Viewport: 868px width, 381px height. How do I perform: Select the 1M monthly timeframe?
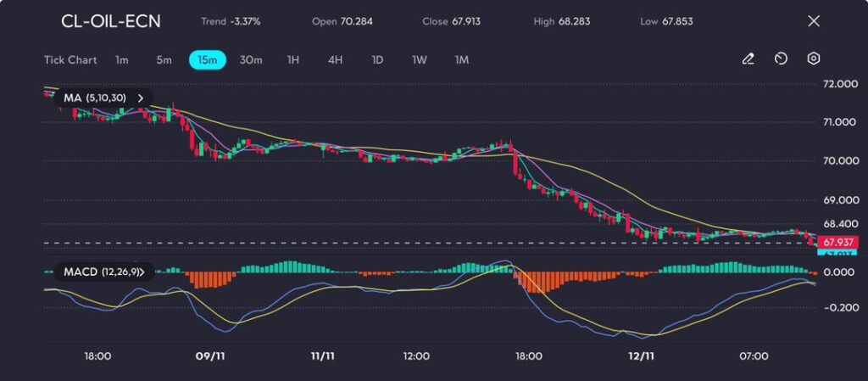pyautogui.click(x=461, y=60)
